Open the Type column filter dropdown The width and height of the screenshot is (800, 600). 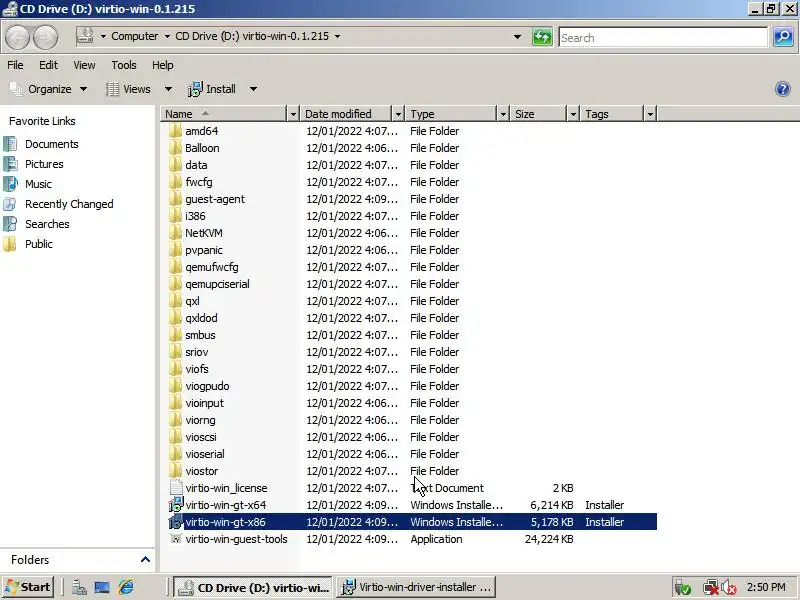[503, 114]
